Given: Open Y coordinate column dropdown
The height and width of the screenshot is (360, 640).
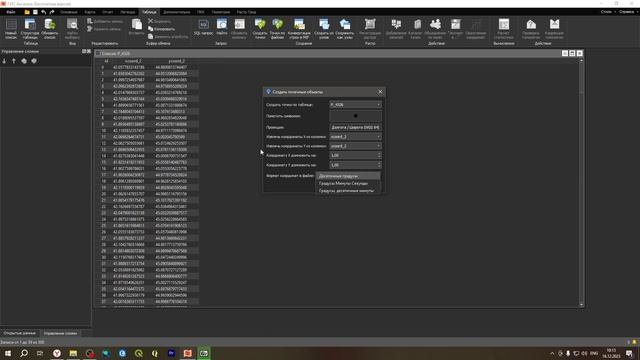Looking at the screenshot, I should (x=355, y=146).
